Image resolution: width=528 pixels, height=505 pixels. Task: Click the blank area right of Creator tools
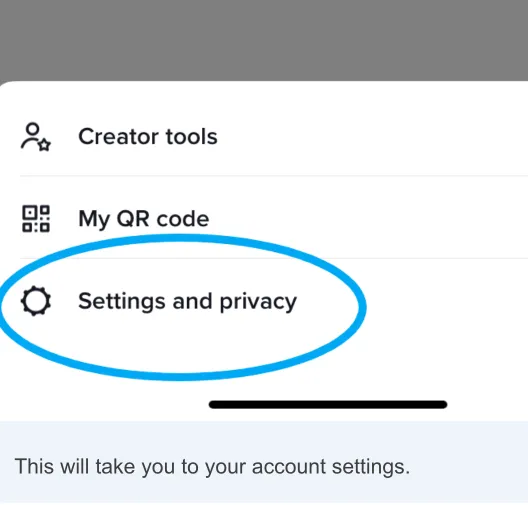click(x=370, y=137)
